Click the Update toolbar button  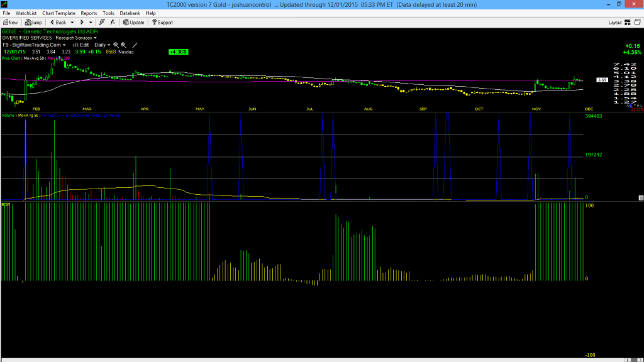point(133,23)
